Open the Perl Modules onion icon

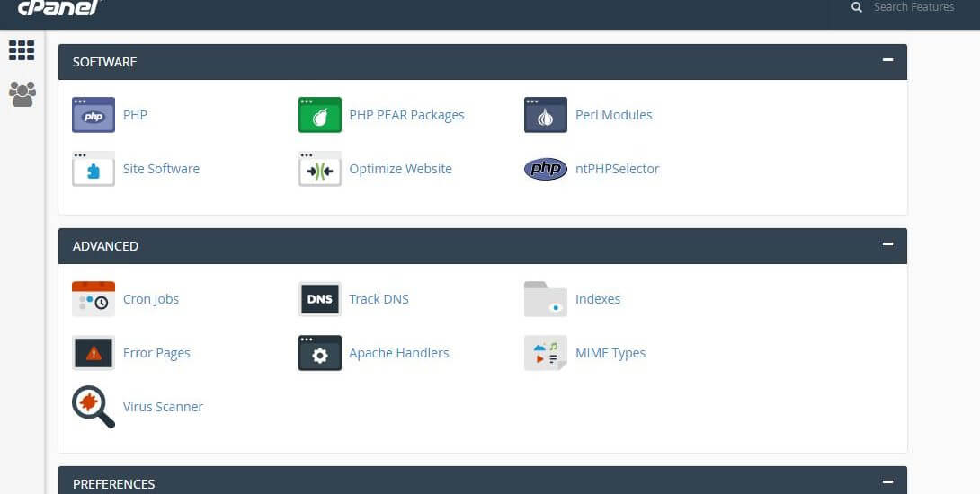[x=545, y=115]
